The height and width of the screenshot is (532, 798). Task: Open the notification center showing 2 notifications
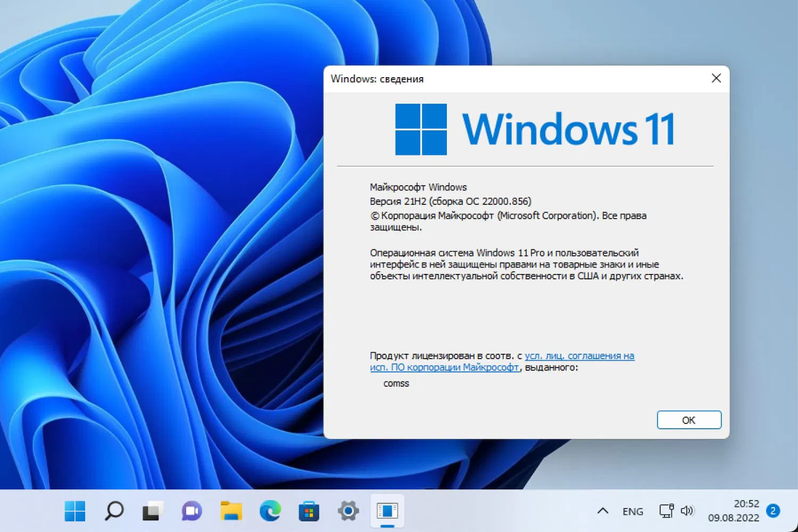772,511
